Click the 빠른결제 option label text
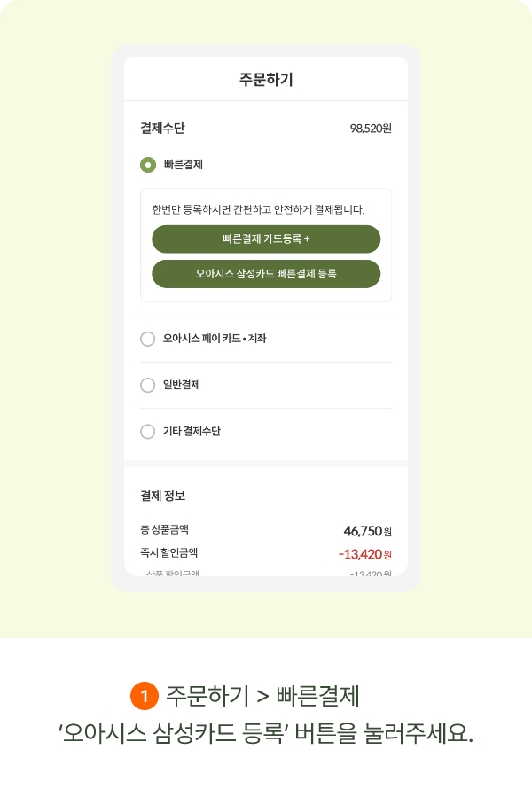The width and height of the screenshot is (532, 789). 184,164
